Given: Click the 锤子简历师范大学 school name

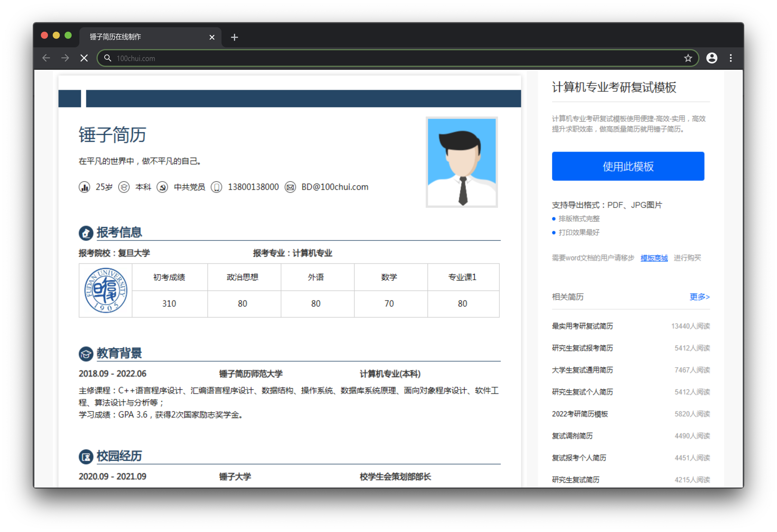Looking at the screenshot, I should pos(251,374).
